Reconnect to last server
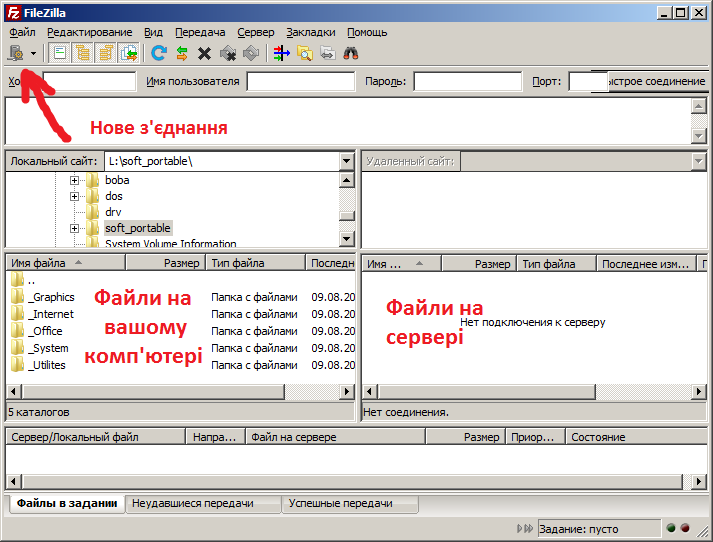 point(251,54)
